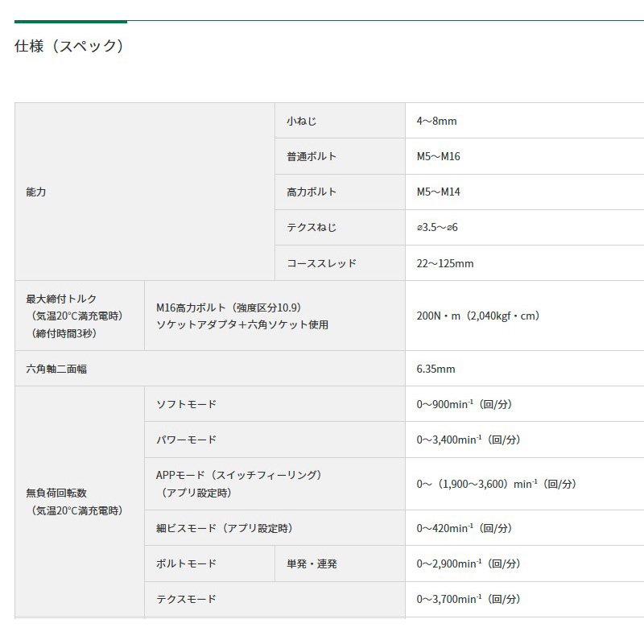Click the パワーモード label
Screen dimensions: 644x644
pyautogui.click(x=186, y=440)
